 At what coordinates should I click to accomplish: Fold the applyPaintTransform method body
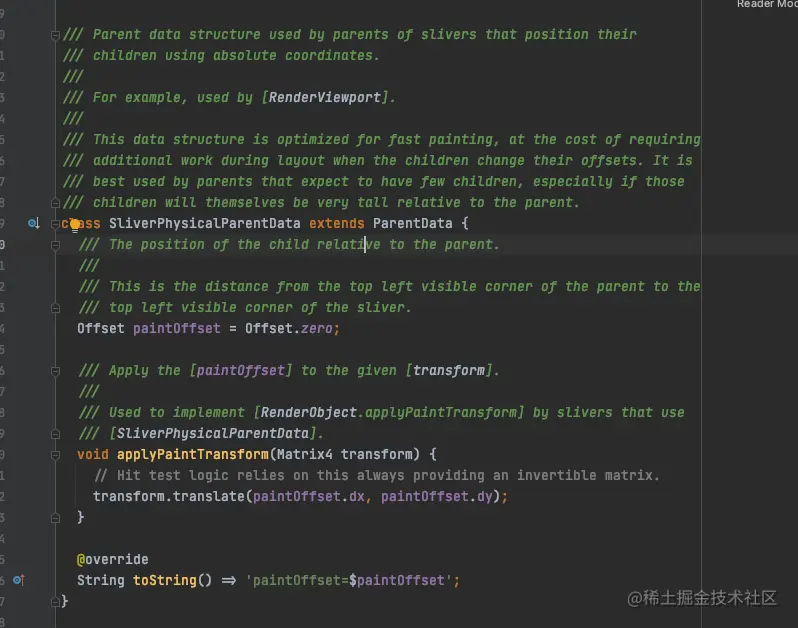55,455
